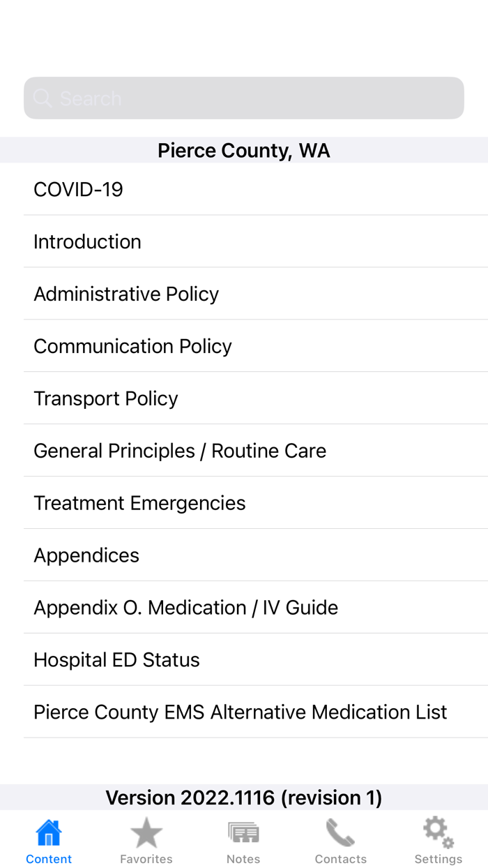Open Communication Policy

[x=244, y=345]
